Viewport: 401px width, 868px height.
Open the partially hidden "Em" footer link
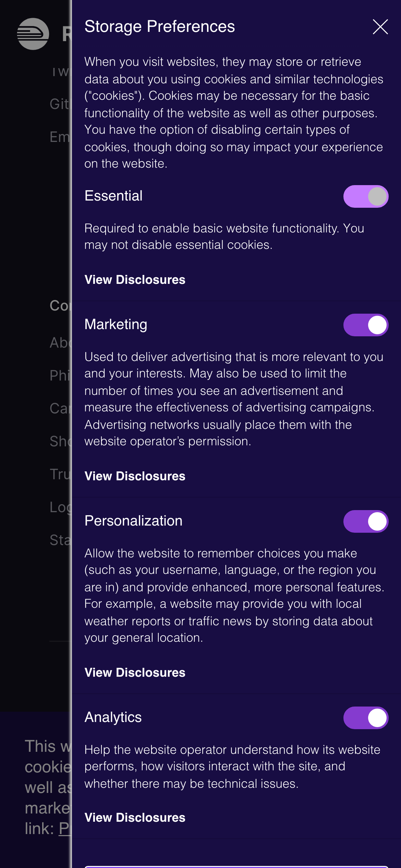[60, 137]
